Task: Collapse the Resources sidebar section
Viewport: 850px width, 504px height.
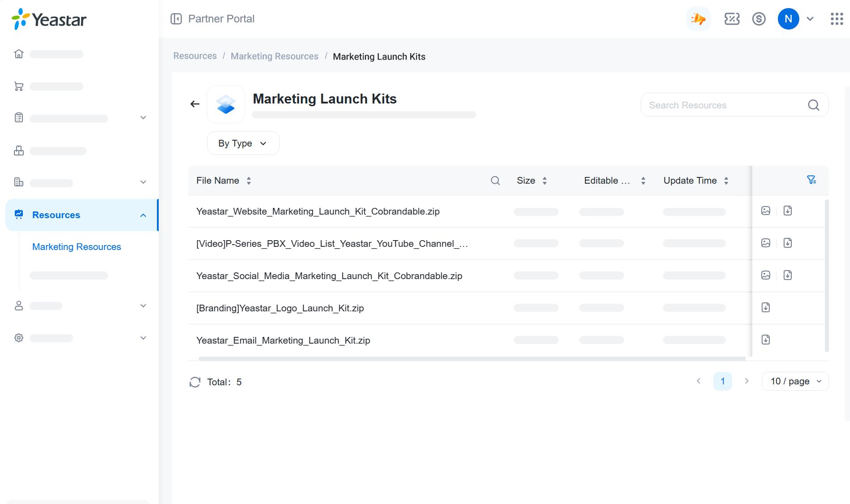Action: (x=143, y=215)
